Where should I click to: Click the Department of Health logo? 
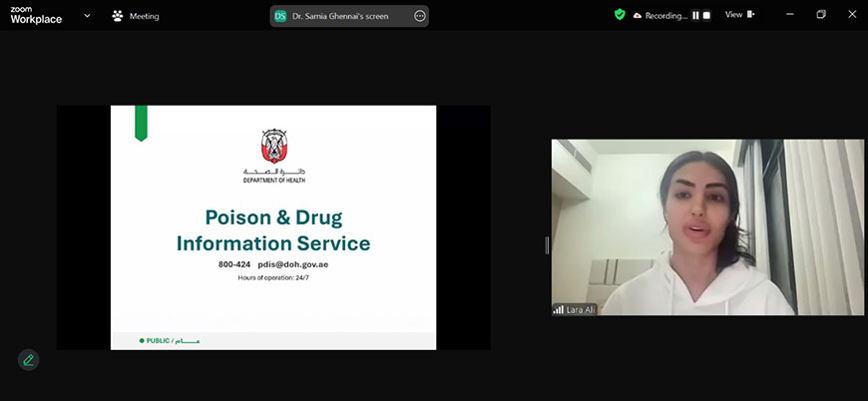pyautogui.click(x=274, y=156)
